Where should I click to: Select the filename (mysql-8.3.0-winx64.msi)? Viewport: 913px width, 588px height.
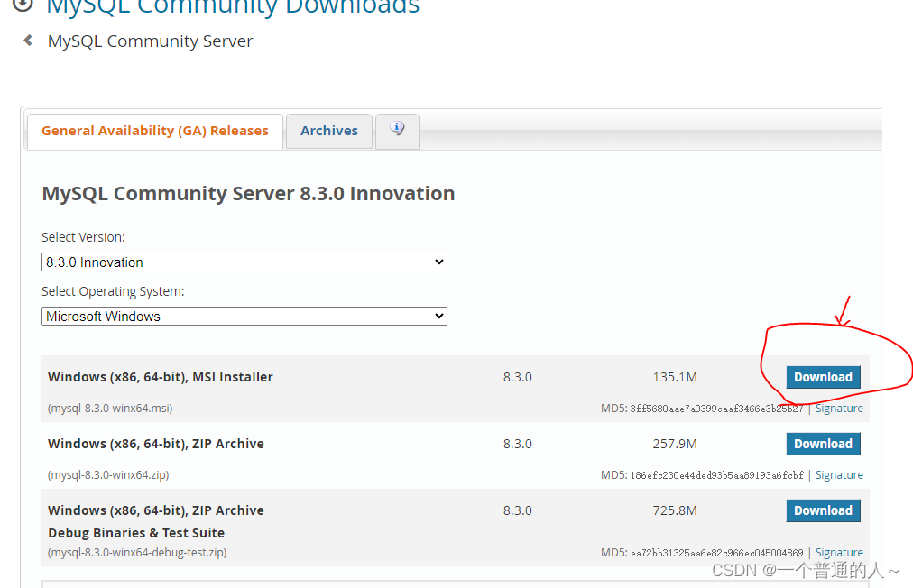[110, 409]
